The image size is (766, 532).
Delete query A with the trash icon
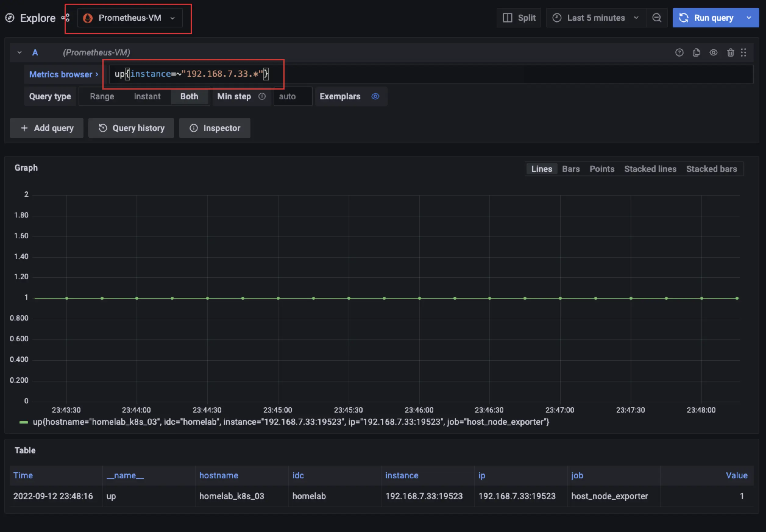click(x=730, y=52)
